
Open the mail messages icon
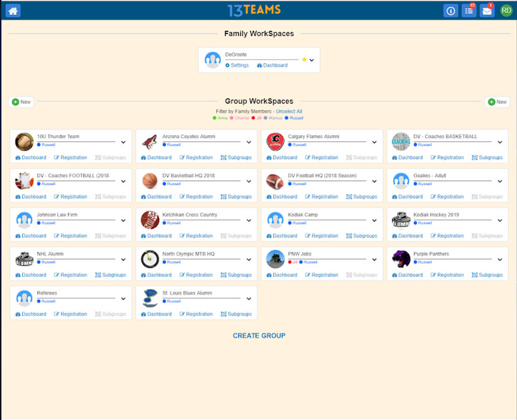(487, 11)
